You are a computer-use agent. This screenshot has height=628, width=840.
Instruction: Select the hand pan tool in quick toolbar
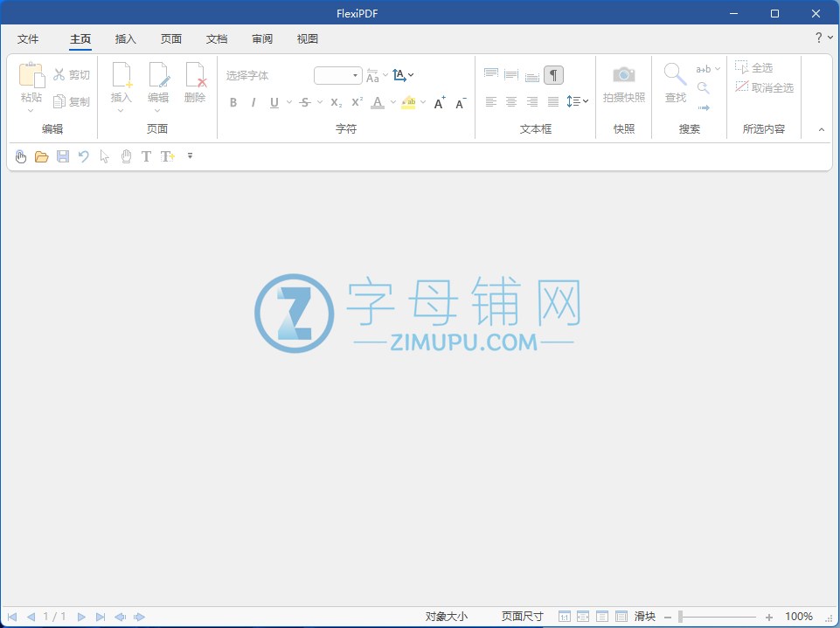(x=126, y=156)
